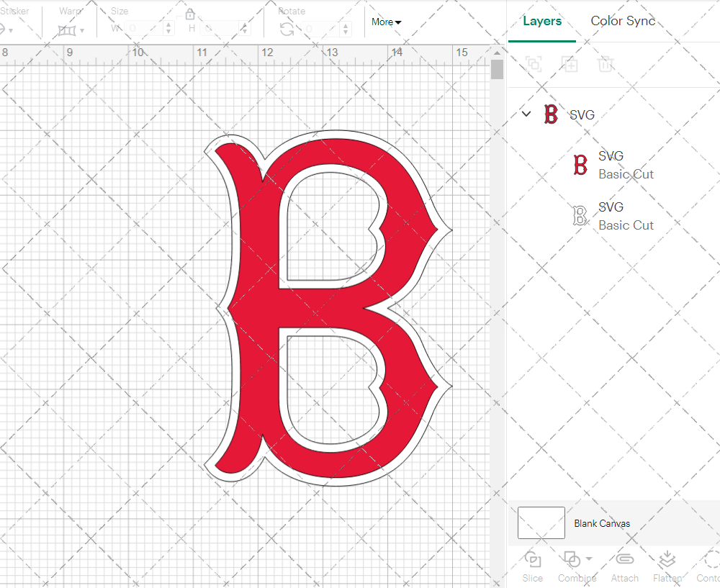The image size is (720, 588).
Task: Click the Delete trash can icon
Action: pyautogui.click(x=606, y=64)
